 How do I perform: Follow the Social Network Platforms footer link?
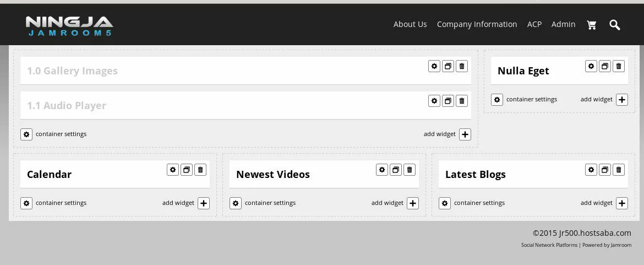point(549,245)
